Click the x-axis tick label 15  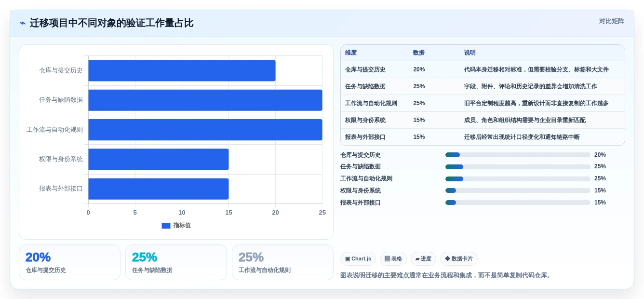(228, 213)
